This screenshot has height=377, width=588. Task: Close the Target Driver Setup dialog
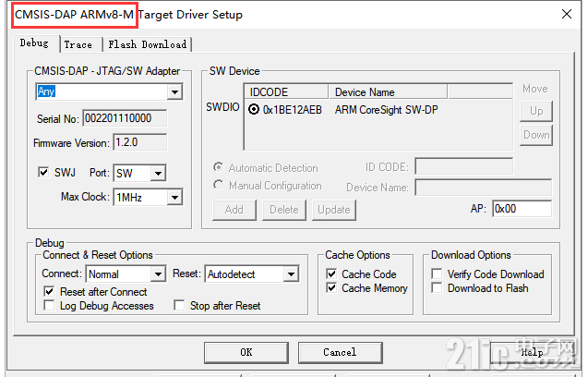[567, 14]
